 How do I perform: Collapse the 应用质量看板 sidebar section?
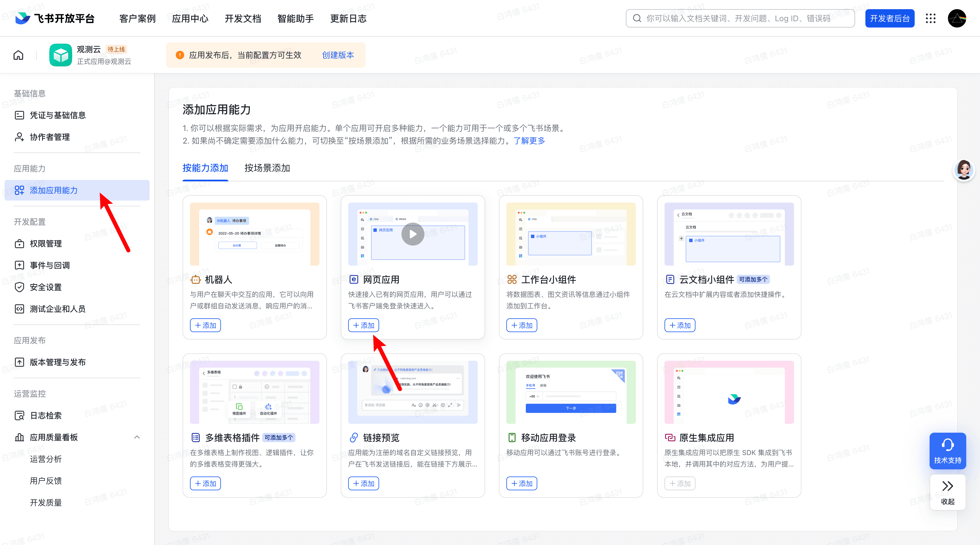click(x=137, y=437)
